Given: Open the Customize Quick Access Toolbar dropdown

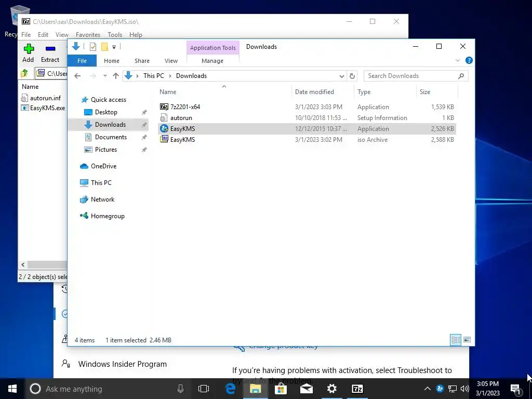Looking at the screenshot, I should [114, 47].
